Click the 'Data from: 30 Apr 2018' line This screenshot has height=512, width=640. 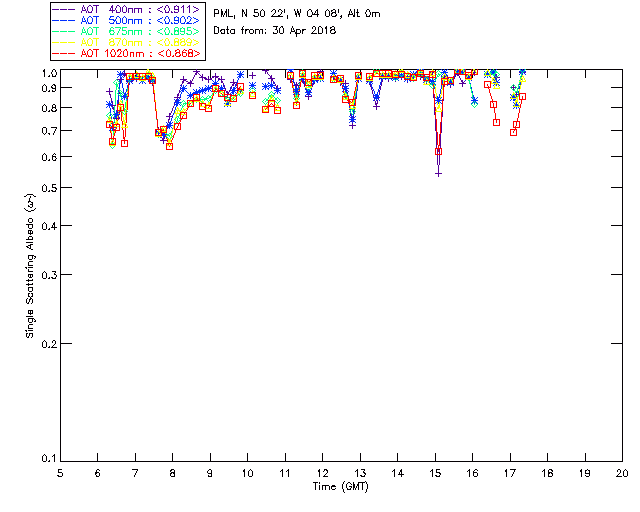275,31
